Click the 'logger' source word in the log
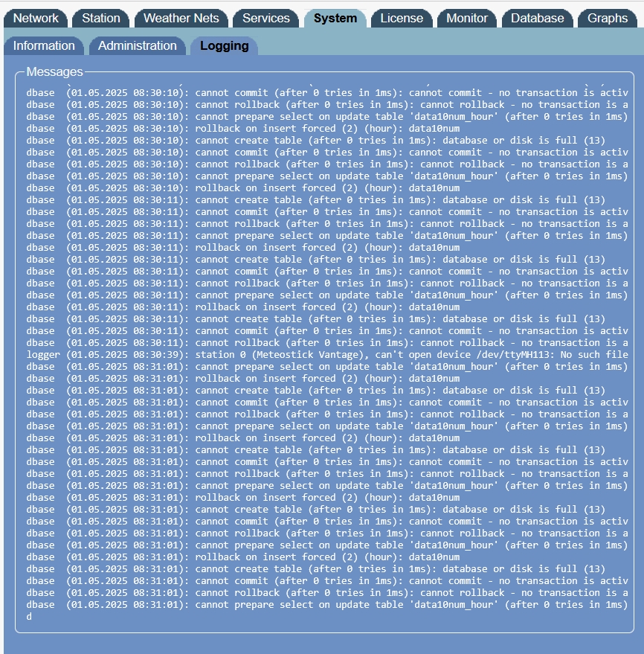The width and height of the screenshot is (644, 654). (43, 355)
